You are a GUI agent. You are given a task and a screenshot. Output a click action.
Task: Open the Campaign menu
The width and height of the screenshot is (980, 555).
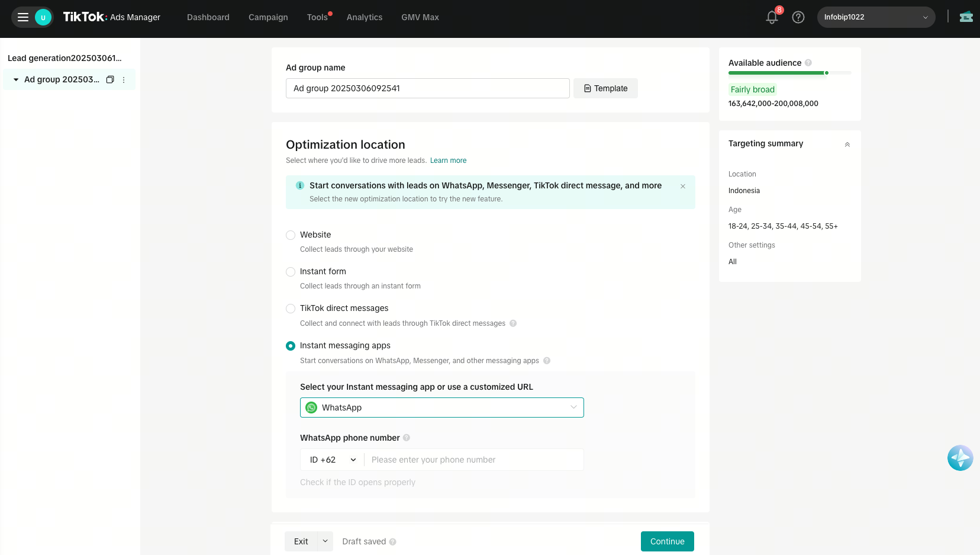[x=268, y=17]
